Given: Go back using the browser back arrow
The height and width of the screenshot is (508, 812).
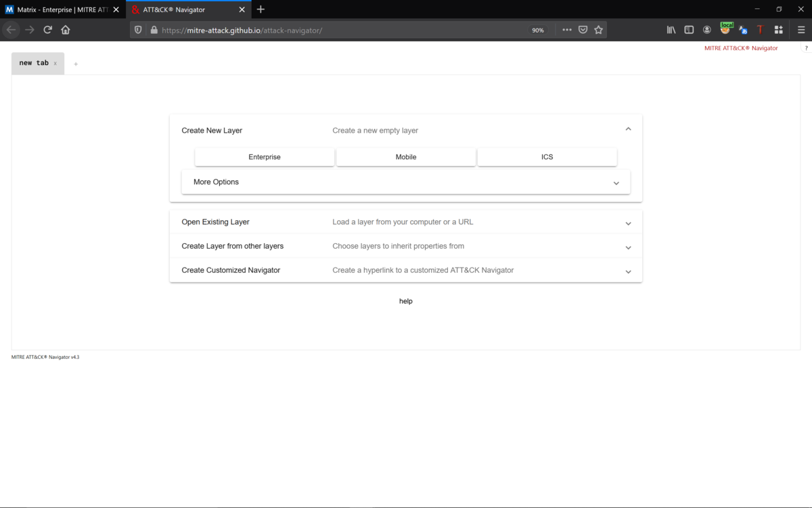Looking at the screenshot, I should (x=11, y=30).
